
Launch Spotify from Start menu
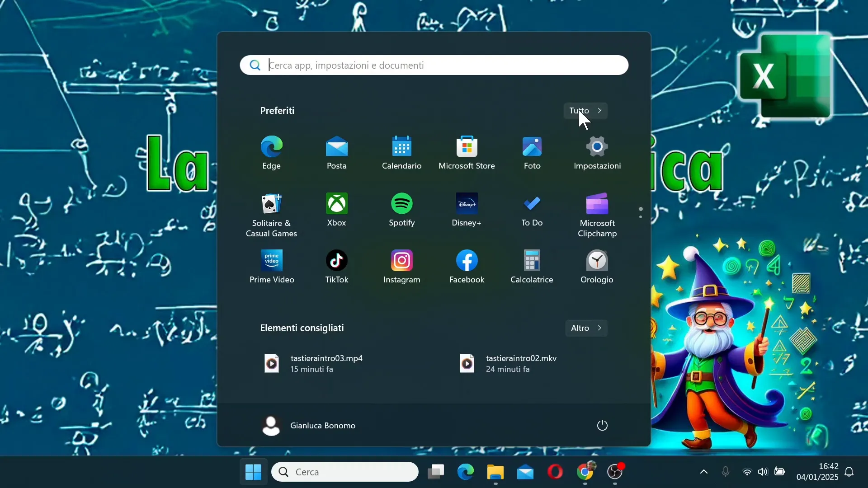[x=402, y=210]
